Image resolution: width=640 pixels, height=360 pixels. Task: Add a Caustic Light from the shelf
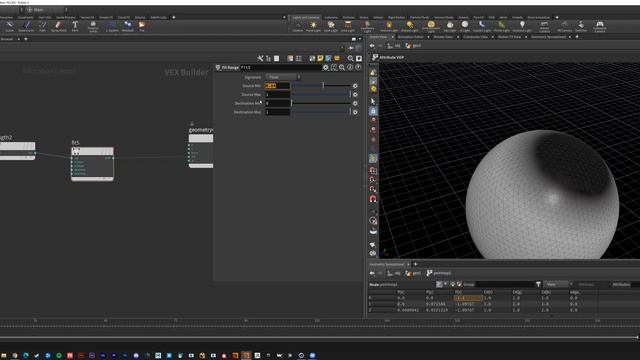[482, 27]
